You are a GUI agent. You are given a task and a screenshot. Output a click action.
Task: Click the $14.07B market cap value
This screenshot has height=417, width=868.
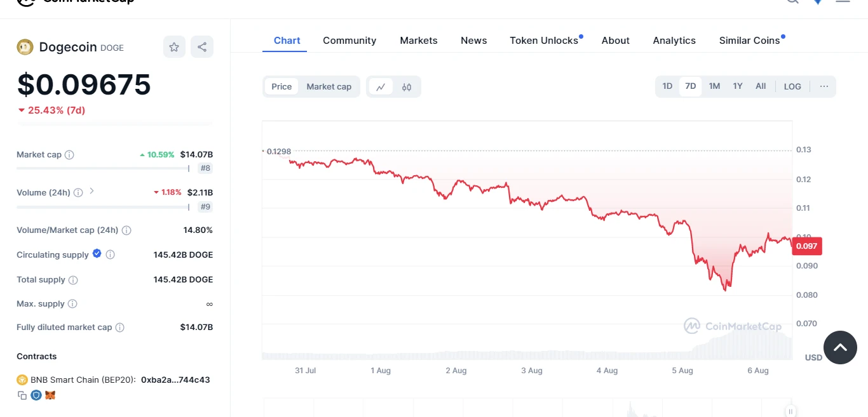[x=196, y=155]
